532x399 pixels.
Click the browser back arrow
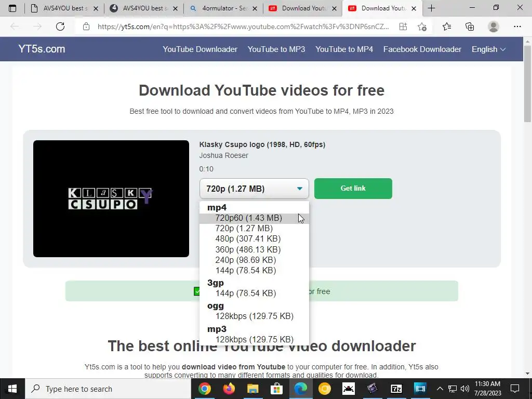coord(15,26)
